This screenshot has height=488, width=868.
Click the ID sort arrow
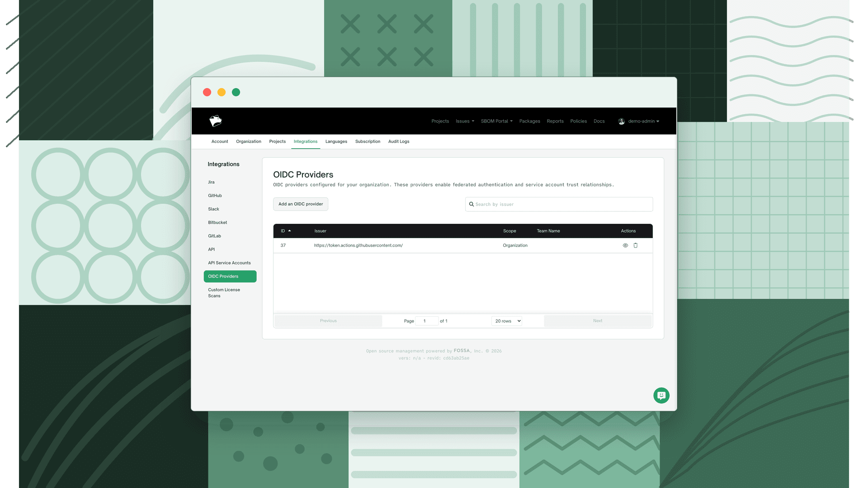coord(289,231)
